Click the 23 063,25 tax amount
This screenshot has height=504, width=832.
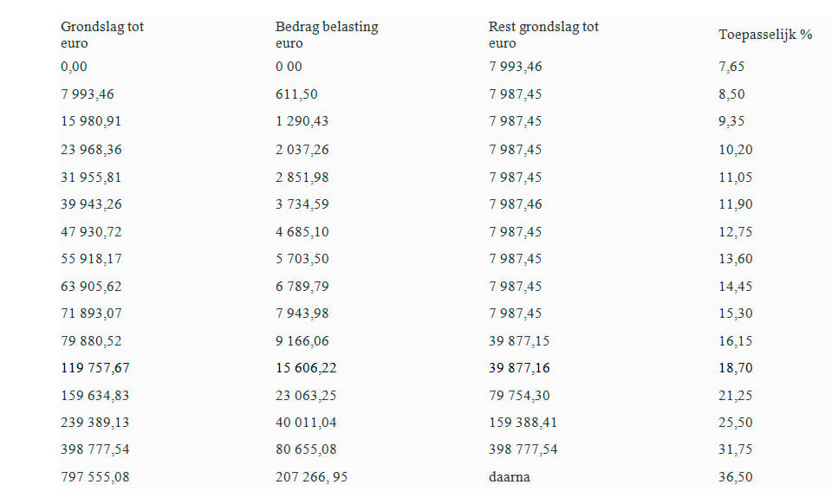click(306, 396)
